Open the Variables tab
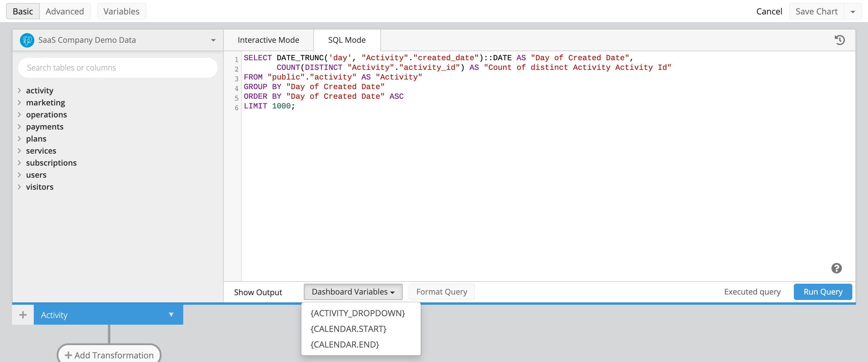This screenshot has height=362, width=868. [121, 11]
